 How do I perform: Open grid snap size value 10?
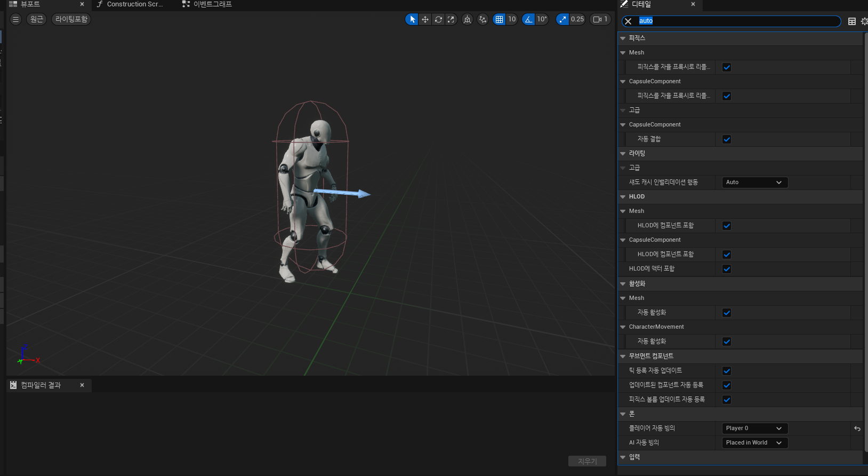coord(512,19)
